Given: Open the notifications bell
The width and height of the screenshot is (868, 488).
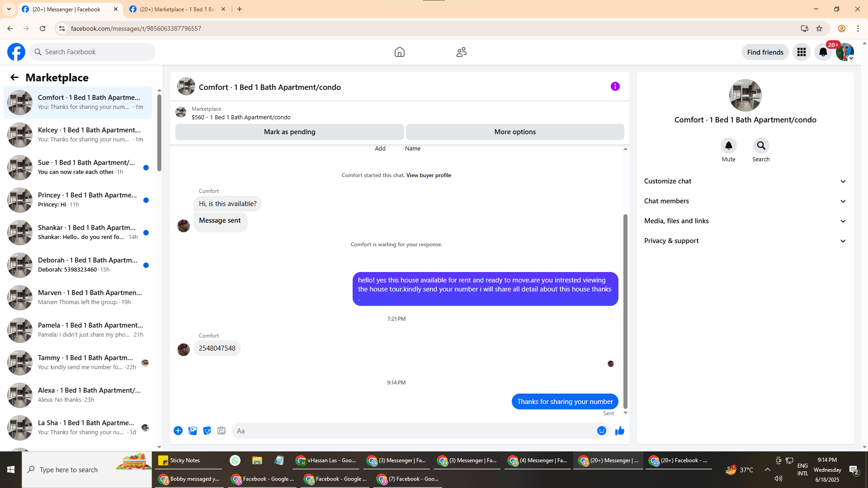Looking at the screenshot, I should [823, 52].
